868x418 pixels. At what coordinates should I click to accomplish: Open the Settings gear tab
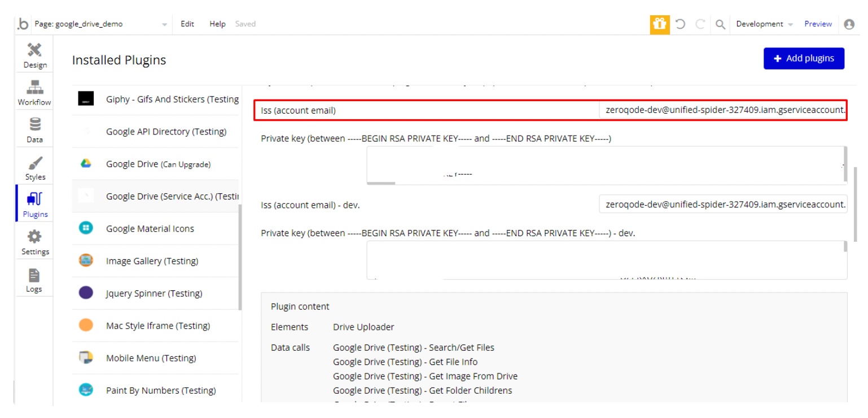click(x=35, y=237)
